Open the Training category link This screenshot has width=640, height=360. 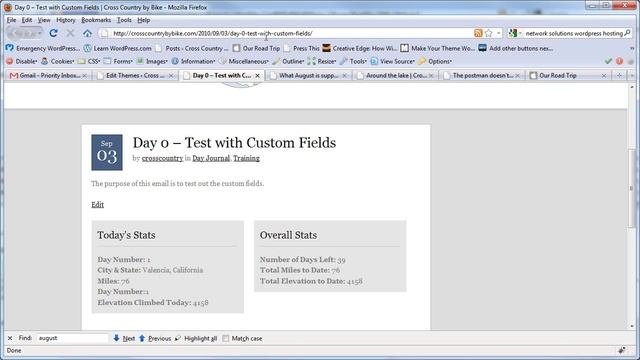246,158
